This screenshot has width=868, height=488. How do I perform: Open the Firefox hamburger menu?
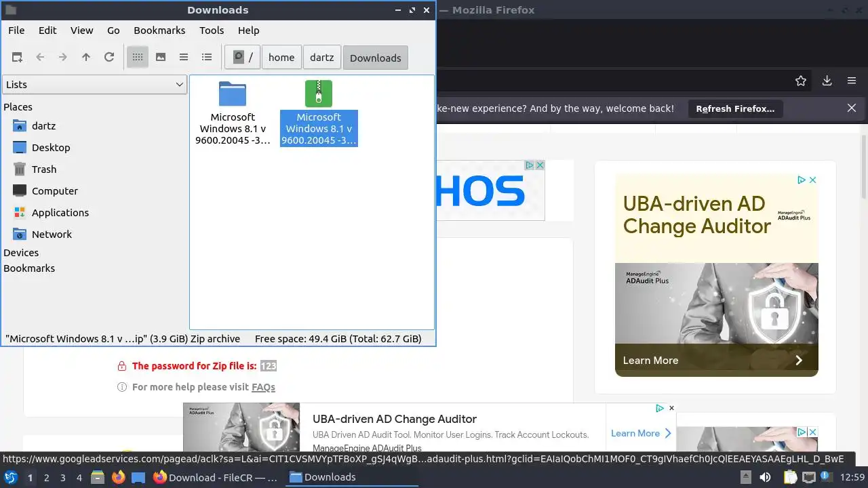point(852,81)
